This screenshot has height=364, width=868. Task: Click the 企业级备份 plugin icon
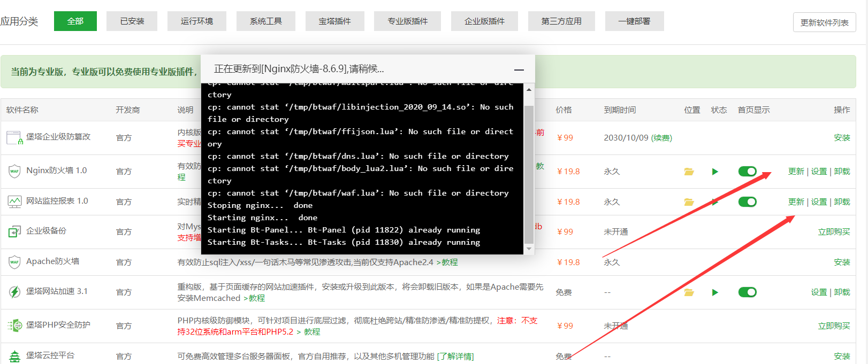(14, 231)
